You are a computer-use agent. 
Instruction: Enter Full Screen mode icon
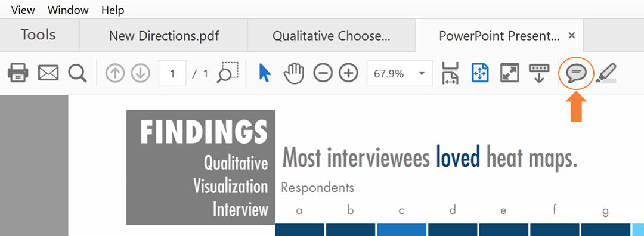(x=509, y=73)
